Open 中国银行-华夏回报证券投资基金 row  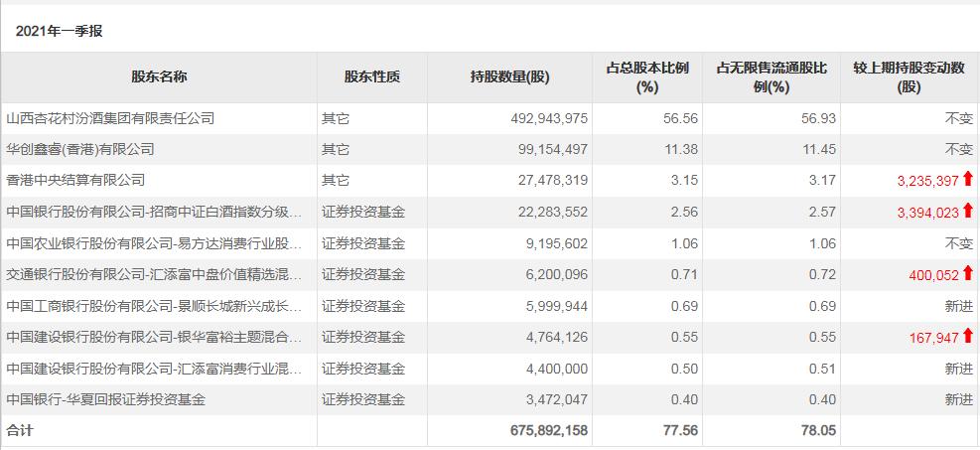[105, 399]
